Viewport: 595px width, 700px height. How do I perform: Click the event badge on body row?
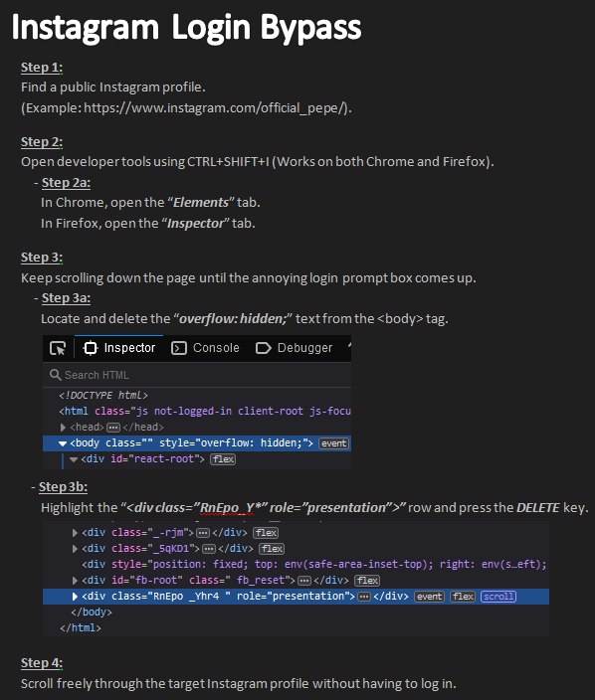[x=334, y=443]
